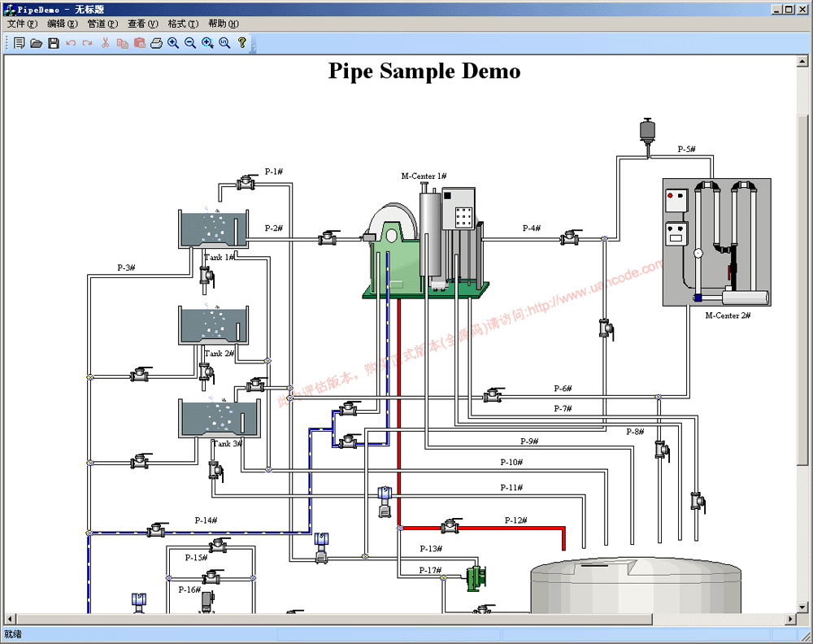Open the 格式(T) menu
Viewport: 813px width, 644px height.
pos(182,24)
